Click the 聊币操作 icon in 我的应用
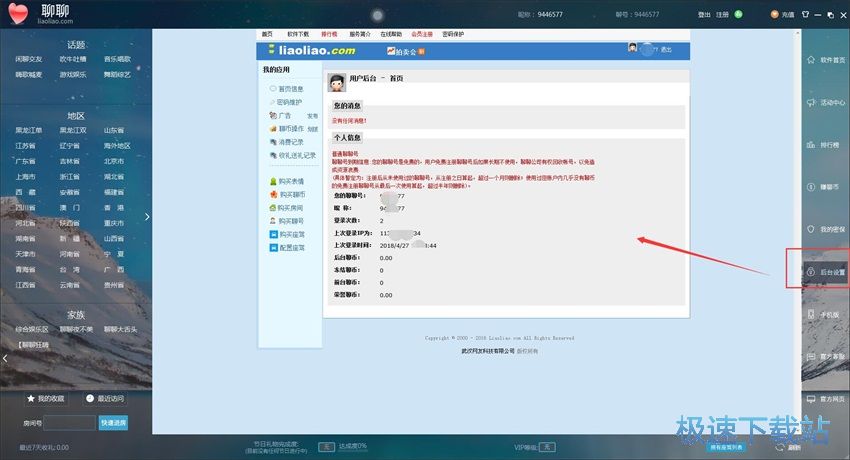Screen dimensions: 850x460 pos(273,129)
